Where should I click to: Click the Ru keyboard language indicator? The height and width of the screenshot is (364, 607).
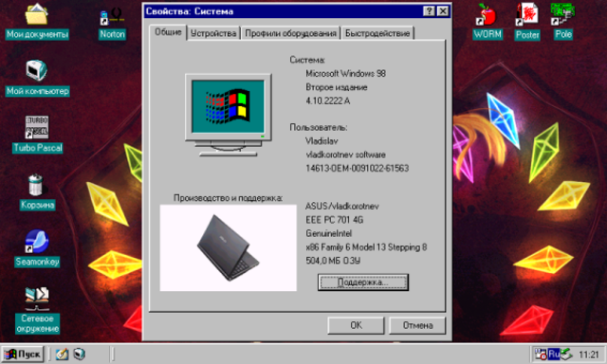pos(554,354)
